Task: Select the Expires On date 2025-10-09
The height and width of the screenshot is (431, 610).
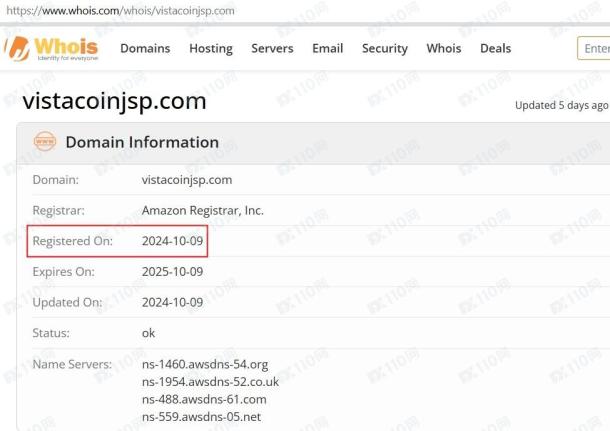Action: point(172,272)
